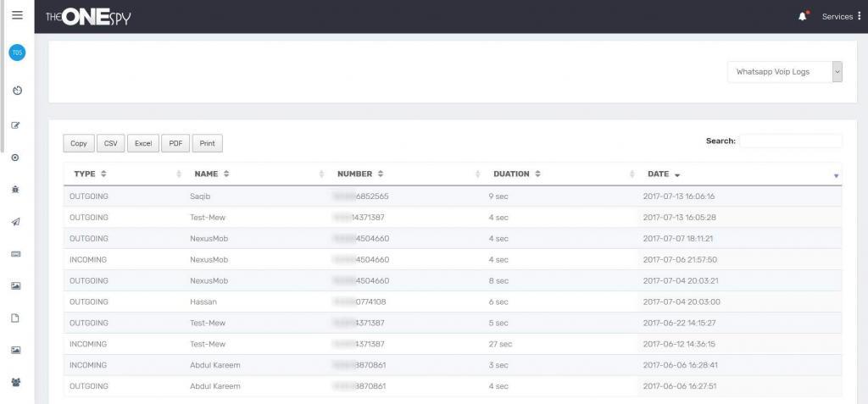Open the hamburger menu in top bar
The image size is (868, 404).
coord(17,15)
